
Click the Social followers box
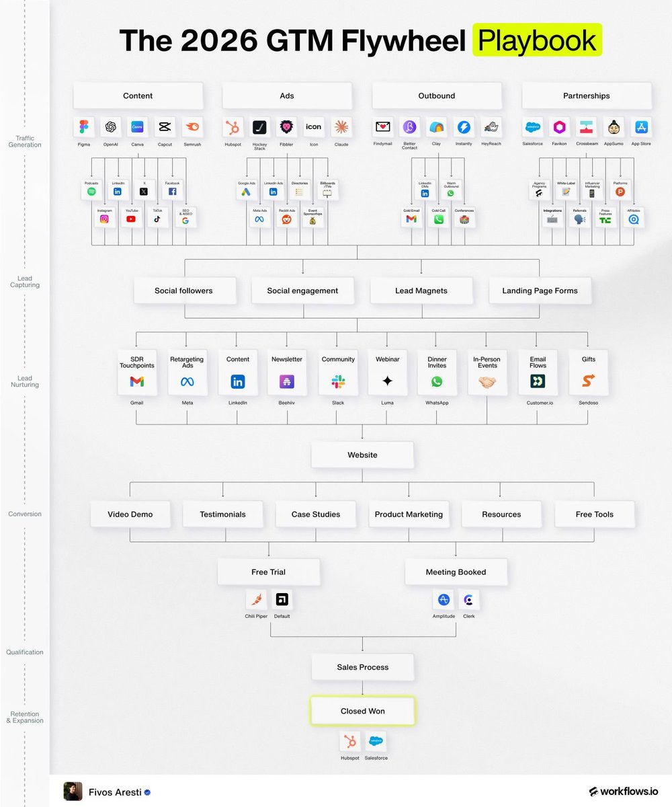pyautogui.click(x=183, y=291)
